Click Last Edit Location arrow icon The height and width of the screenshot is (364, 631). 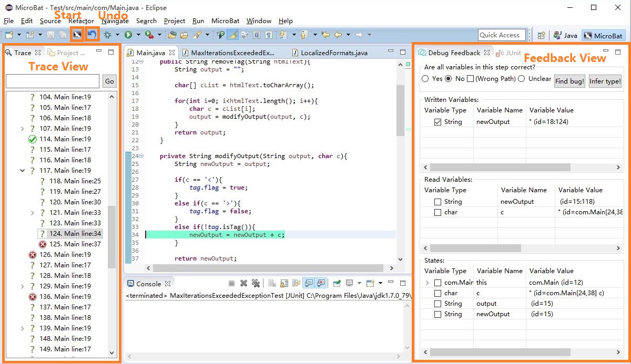point(325,35)
